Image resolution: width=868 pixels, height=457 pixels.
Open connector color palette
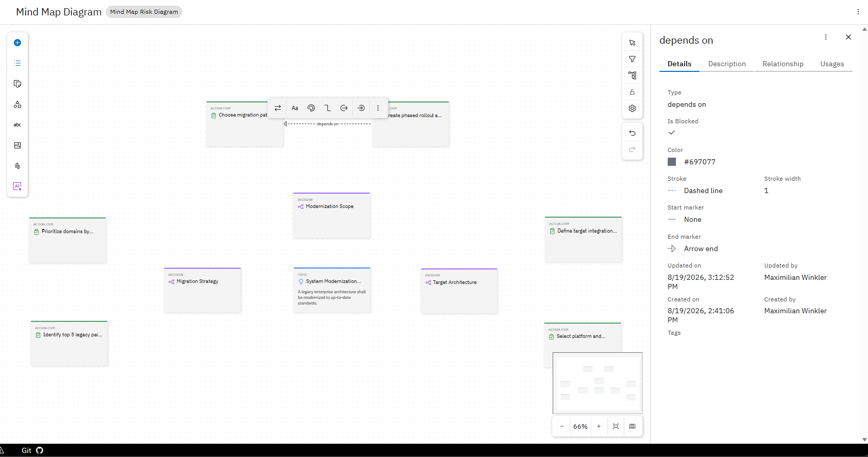point(311,108)
